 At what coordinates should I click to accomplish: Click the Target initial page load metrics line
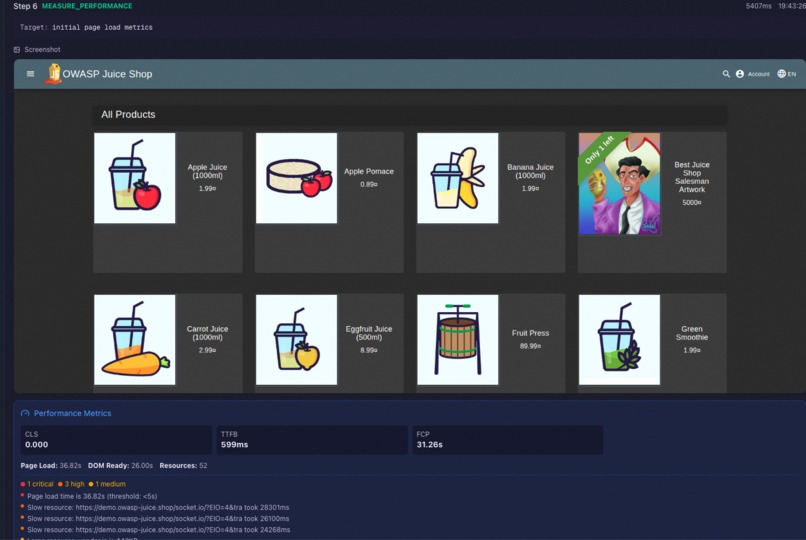click(86, 27)
